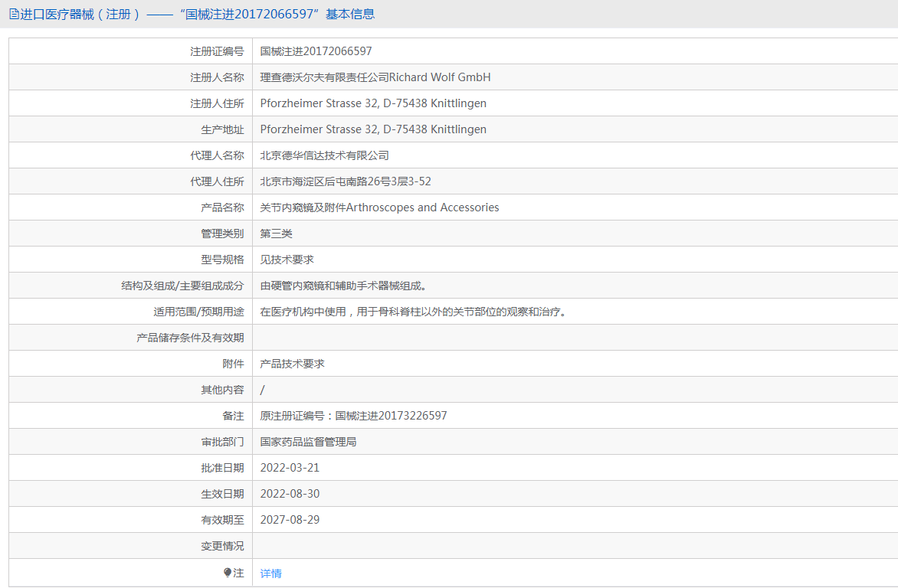
Task: Click the 备注 label
Action: [x=233, y=416]
